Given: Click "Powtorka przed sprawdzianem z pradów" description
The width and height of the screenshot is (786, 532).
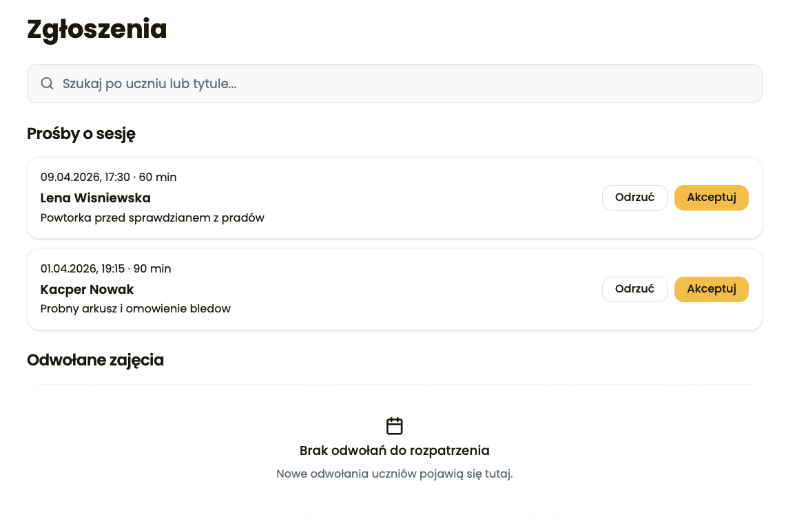Looking at the screenshot, I should click(x=152, y=217).
